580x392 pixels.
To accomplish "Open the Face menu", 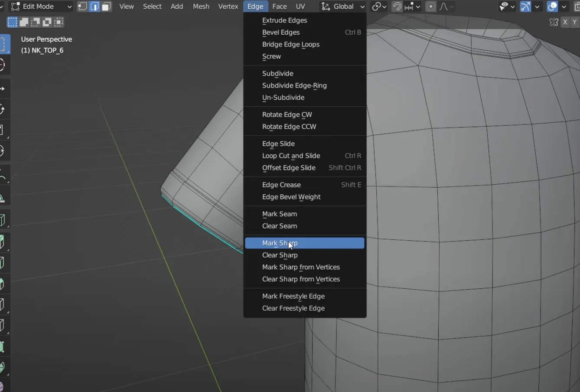I will click(x=280, y=7).
